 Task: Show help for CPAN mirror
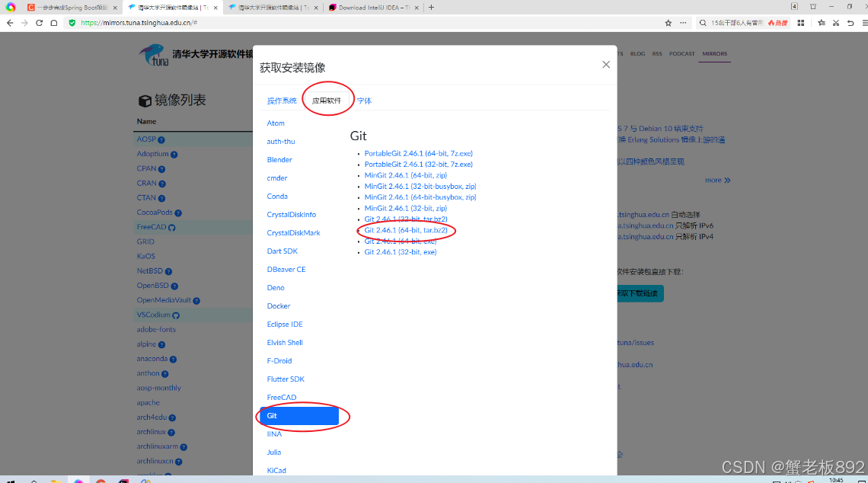click(161, 169)
